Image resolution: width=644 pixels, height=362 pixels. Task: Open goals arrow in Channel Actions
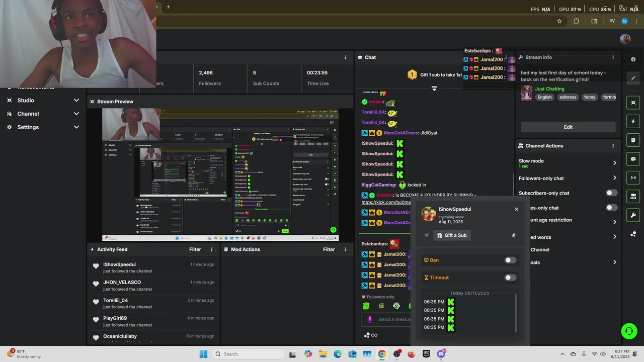pos(614,262)
